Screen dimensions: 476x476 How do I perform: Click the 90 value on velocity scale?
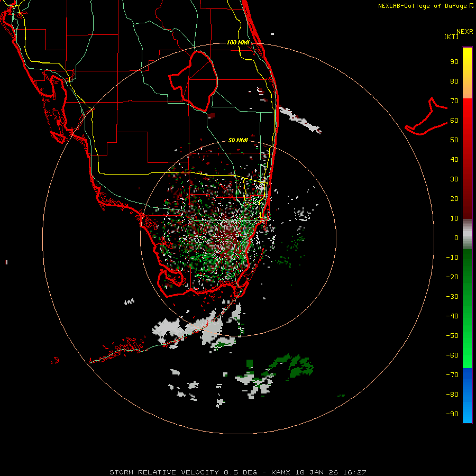point(454,62)
